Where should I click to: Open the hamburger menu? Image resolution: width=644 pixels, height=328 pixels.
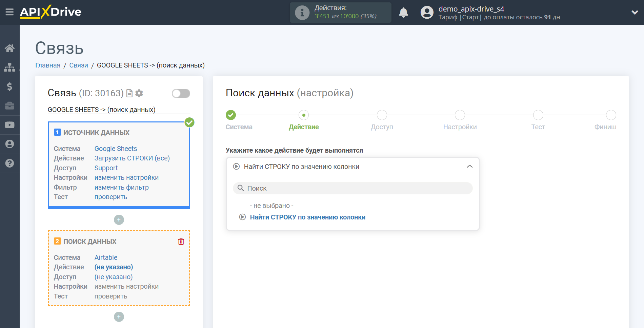pos(9,12)
